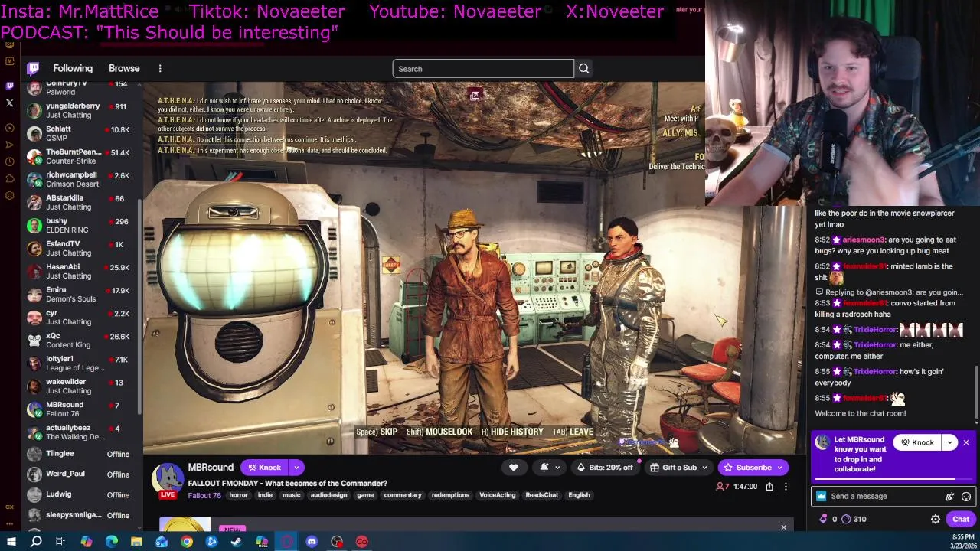Click the chat scrollbar thumb

coord(976,392)
